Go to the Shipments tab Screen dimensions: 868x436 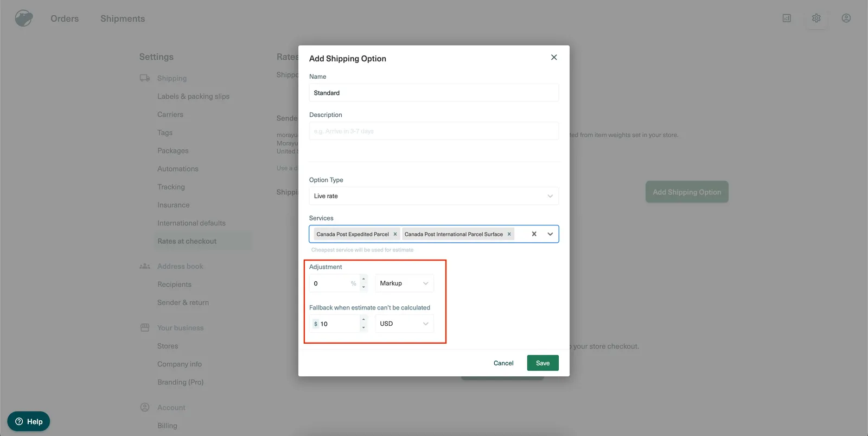[123, 18]
